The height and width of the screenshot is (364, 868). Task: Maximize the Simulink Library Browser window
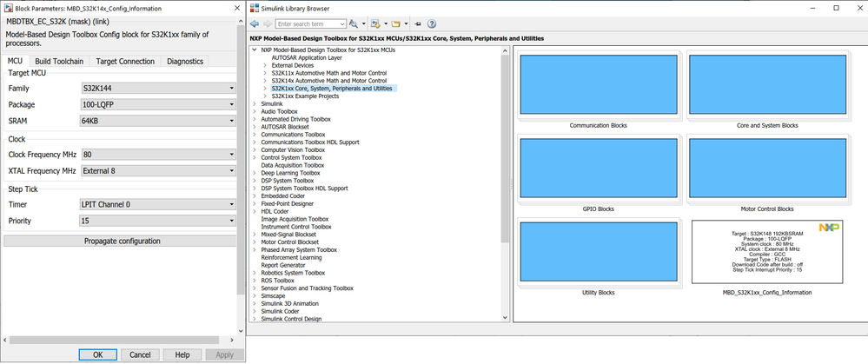pyautogui.click(x=837, y=8)
